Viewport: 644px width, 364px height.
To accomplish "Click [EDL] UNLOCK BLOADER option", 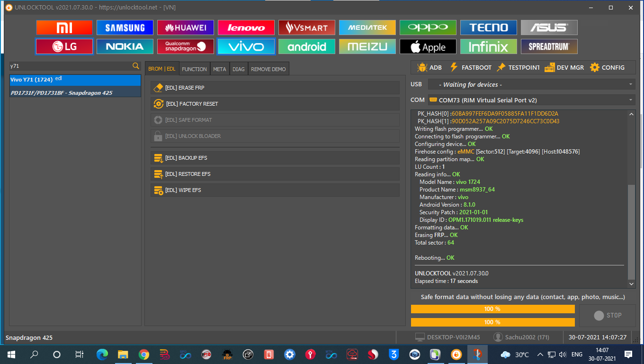I will [x=275, y=136].
